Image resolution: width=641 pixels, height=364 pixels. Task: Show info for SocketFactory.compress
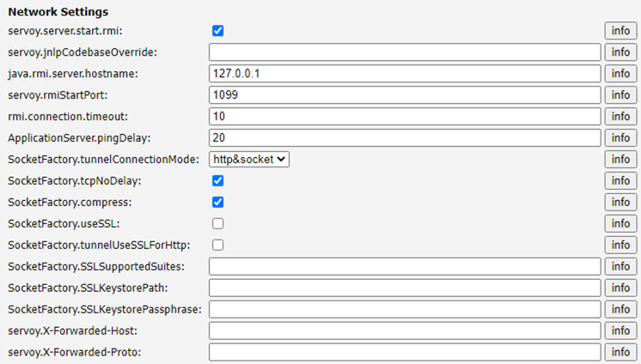click(620, 203)
